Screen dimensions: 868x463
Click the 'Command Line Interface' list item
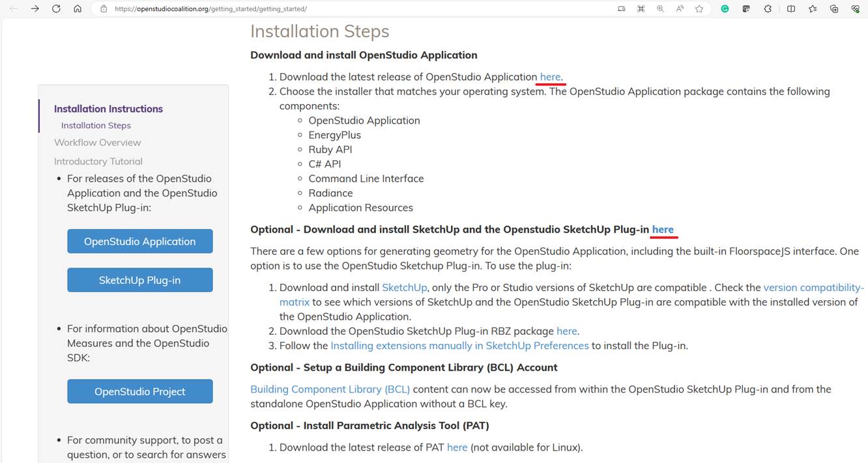point(366,178)
